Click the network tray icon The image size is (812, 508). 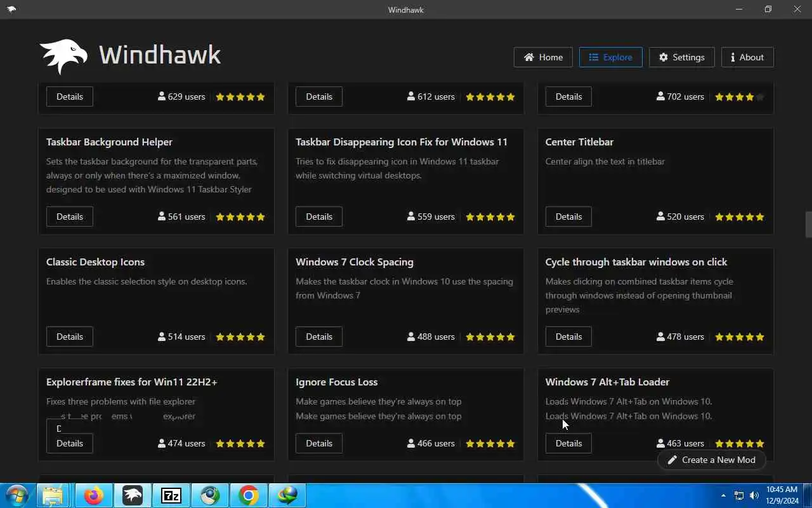pos(739,495)
